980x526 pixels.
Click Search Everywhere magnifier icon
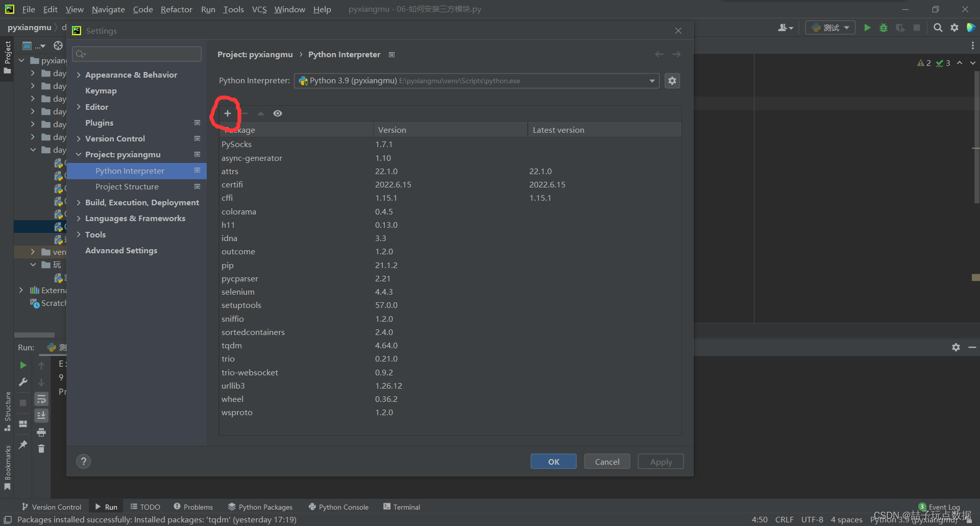tap(938, 28)
